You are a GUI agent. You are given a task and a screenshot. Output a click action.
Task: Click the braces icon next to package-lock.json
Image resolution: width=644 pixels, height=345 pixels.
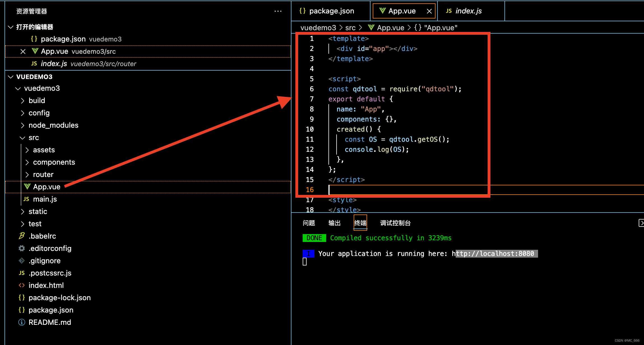pos(22,298)
